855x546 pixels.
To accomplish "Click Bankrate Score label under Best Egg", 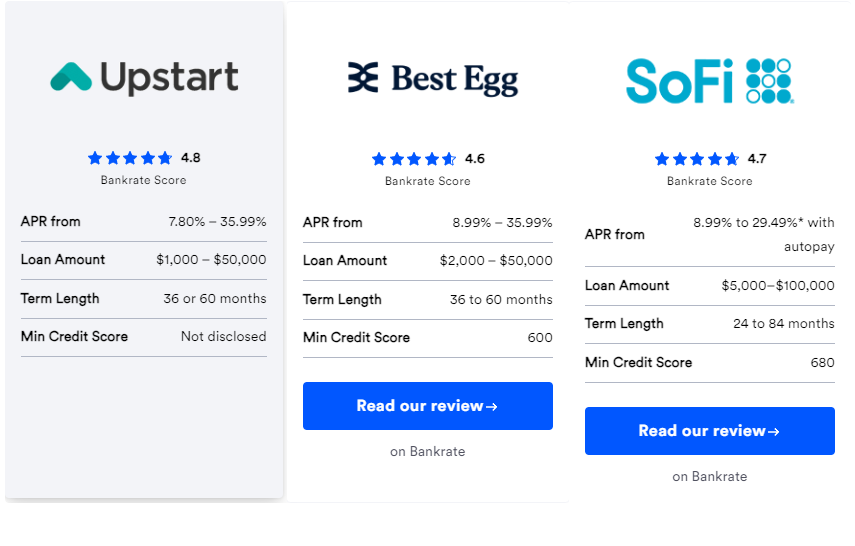I will coord(427,182).
